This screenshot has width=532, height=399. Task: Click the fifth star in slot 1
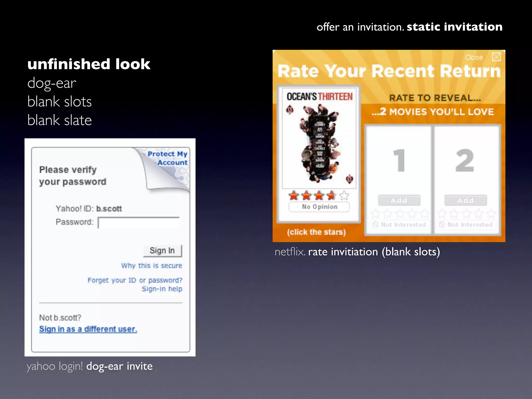pos(425,214)
